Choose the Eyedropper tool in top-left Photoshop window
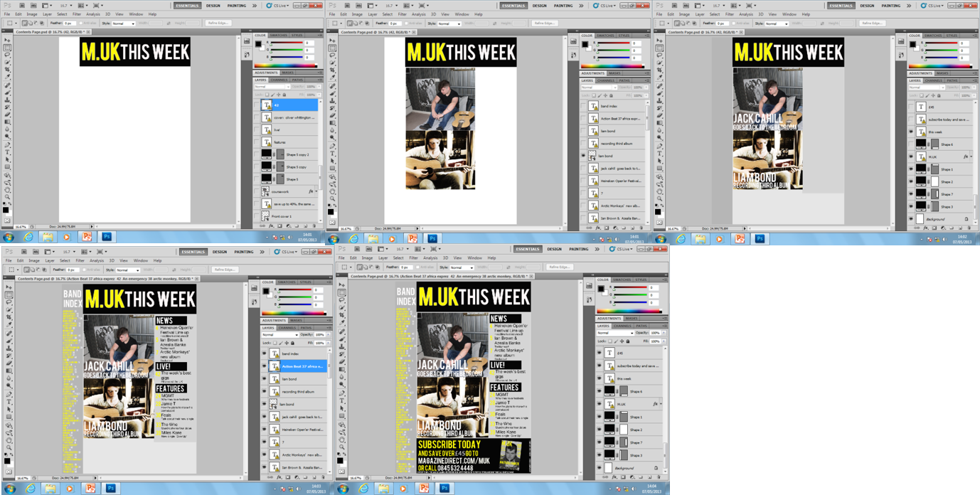The image size is (980, 495). [x=7, y=75]
